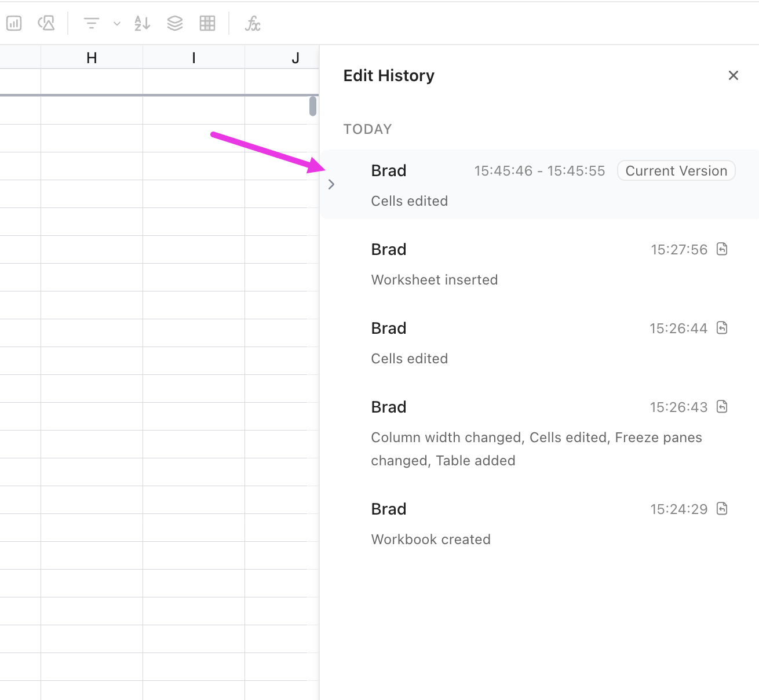The image size is (759, 700).
Task: Select the "Workbook created" history description
Action: (x=431, y=539)
